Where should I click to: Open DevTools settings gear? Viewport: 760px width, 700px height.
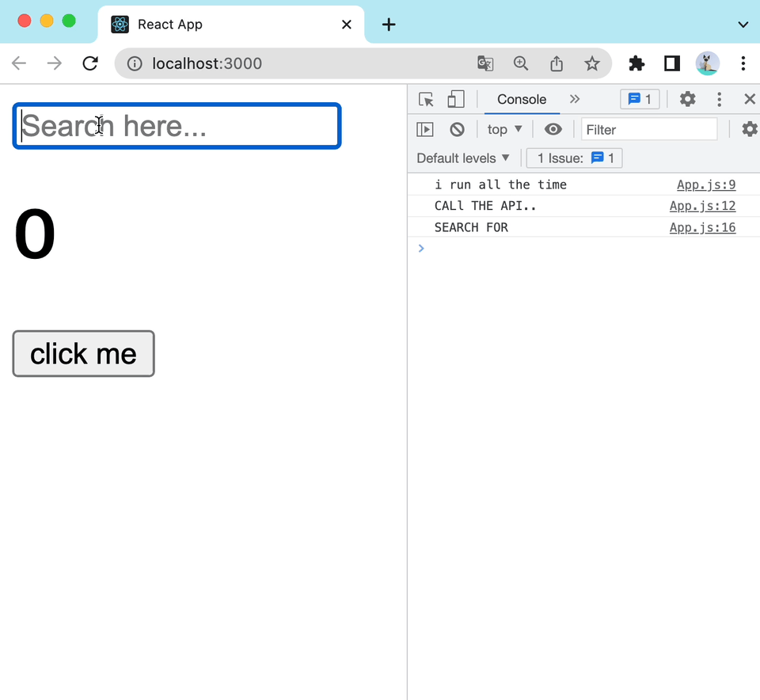687,99
